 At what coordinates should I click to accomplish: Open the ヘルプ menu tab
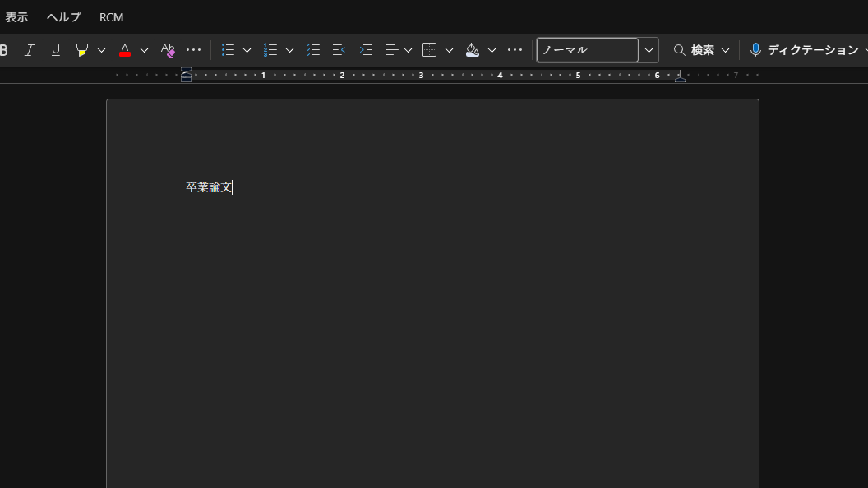coord(63,17)
